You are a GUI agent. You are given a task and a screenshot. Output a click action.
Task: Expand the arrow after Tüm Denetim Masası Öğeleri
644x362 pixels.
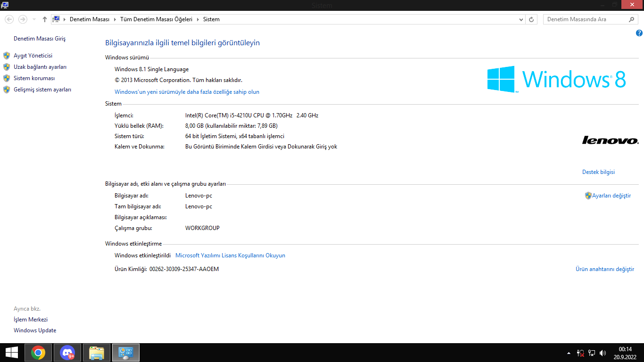[198, 19]
